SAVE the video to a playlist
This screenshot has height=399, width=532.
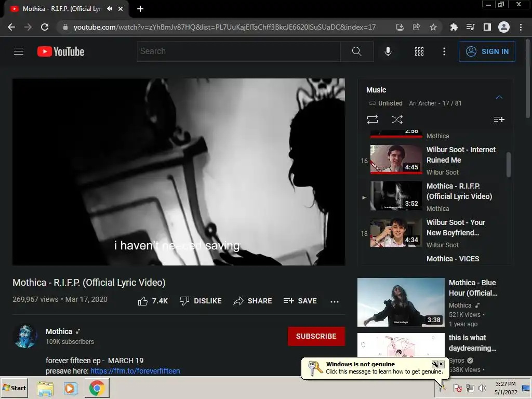coord(300,301)
